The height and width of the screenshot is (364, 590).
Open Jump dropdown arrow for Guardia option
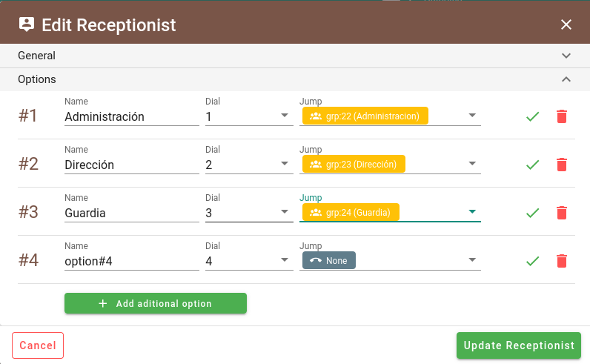pyautogui.click(x=472, y=211)
